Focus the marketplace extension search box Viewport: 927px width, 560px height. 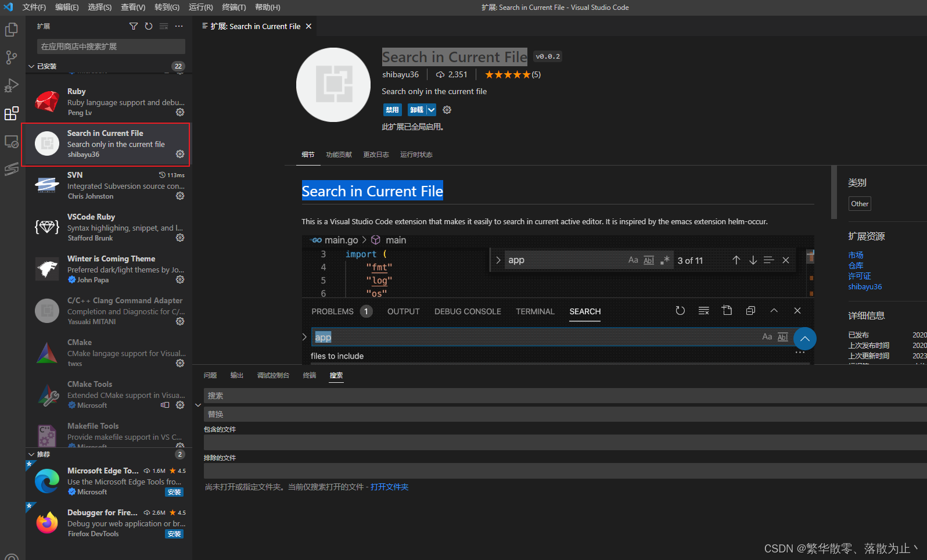coord(111,46)
